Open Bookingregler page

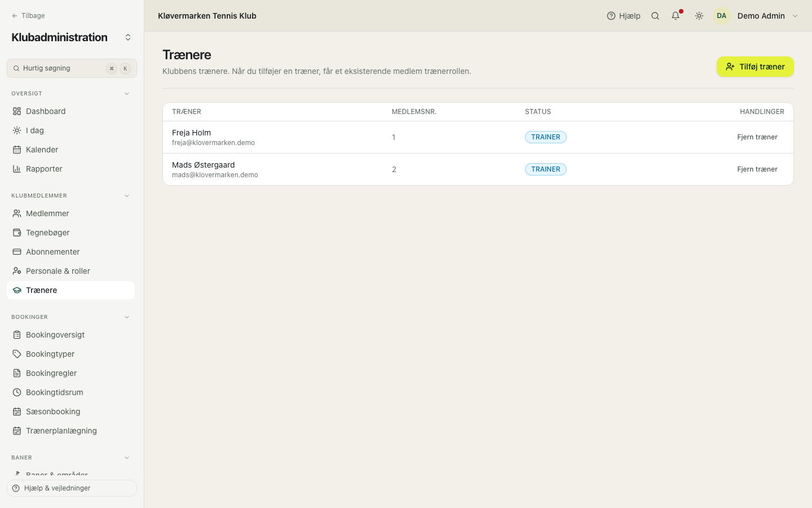[70, 373]
